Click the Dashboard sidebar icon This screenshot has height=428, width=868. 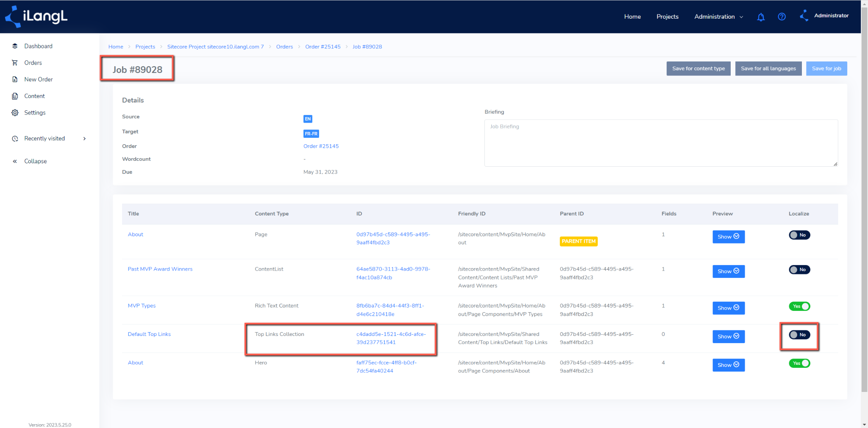click(x=15, y=46)
